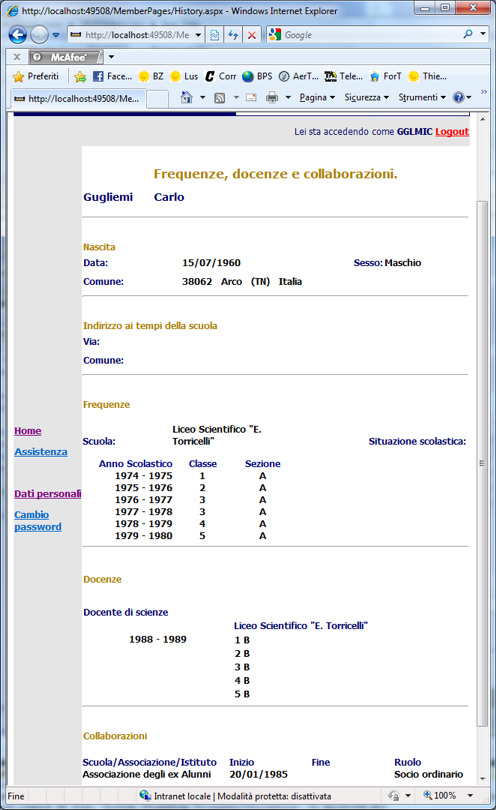Viewport: 496px width, 810px height.
Task: Click the status bar privacy icon
Action: pos(394,796)
